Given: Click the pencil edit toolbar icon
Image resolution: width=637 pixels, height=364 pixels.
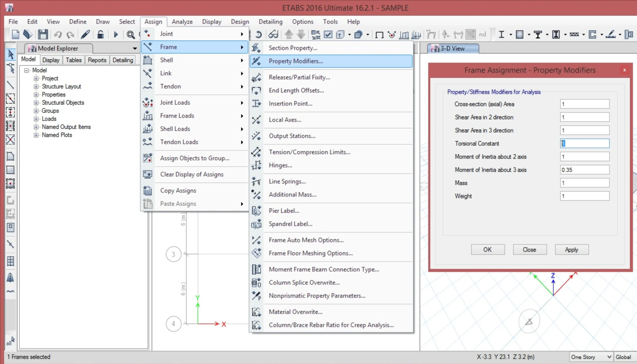Looking at the screenshot, I should pos(85,34).
